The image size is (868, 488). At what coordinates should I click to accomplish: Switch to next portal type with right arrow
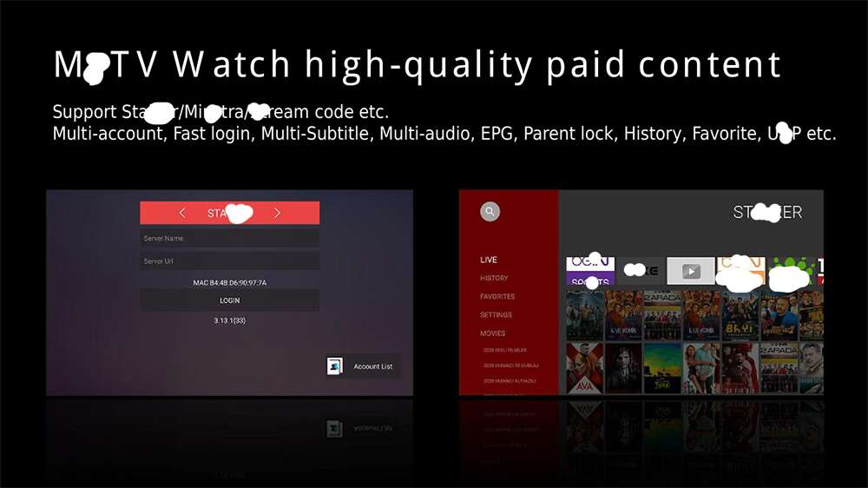click(278, 214)
